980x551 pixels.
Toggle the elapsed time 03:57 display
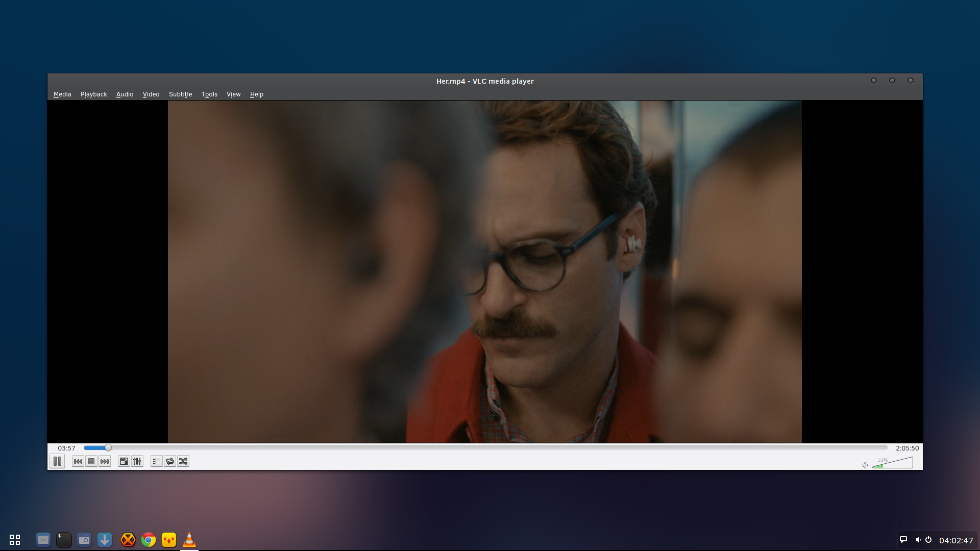coord(66,448)
